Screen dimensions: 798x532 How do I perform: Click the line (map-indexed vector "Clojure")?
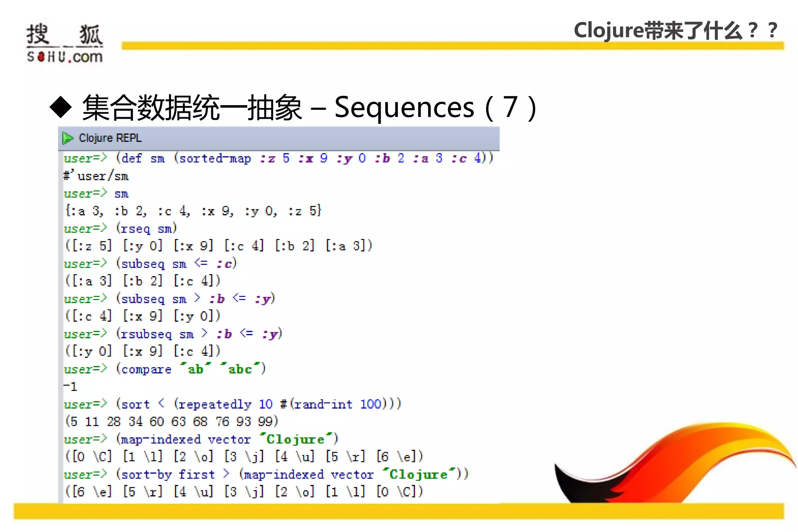click(x=201, y=439)
